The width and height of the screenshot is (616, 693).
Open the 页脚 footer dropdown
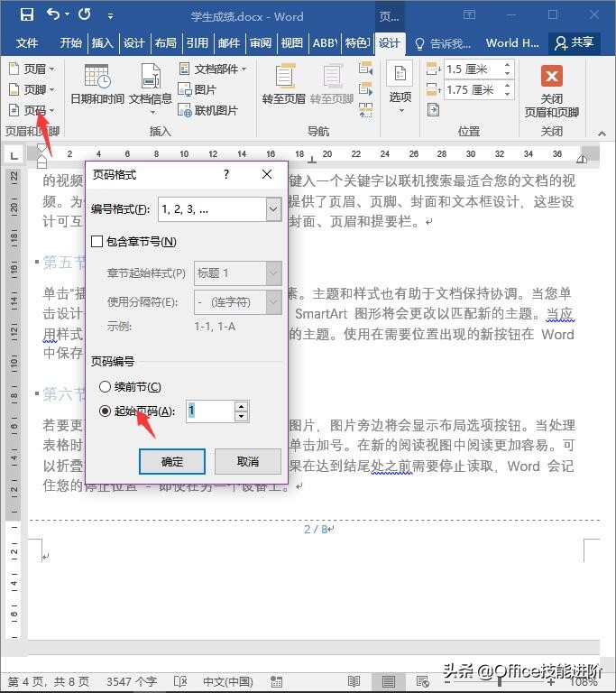[32, 89]
